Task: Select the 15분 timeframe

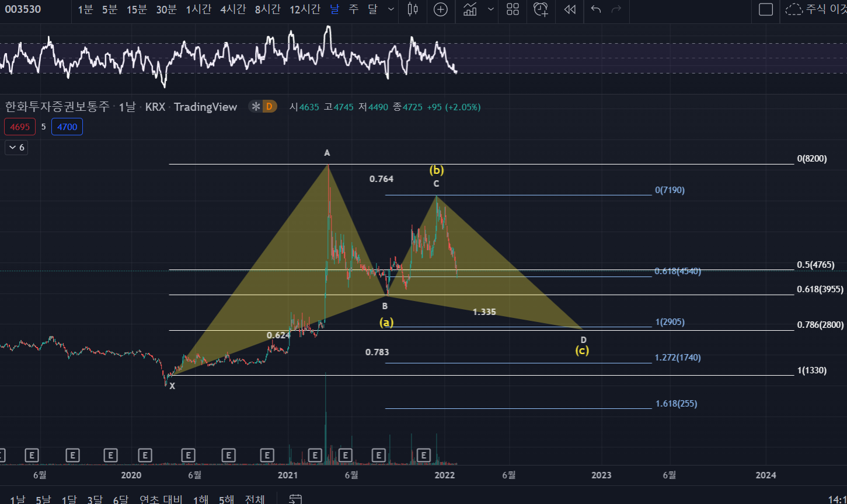Action: pyautogui.click(x=137, y=9)
